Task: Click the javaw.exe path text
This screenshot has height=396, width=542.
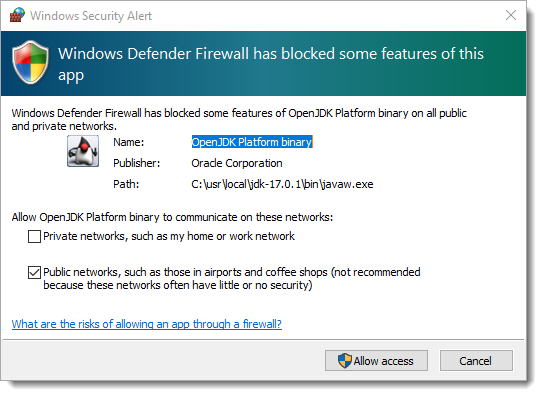Action: tap(282, 184)
